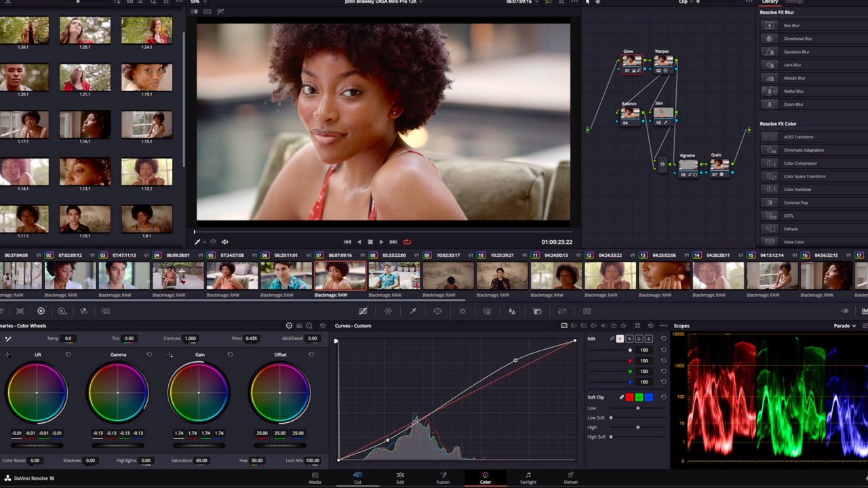Open the Color Match palette icon
Image resolution: width=868 pixels, height=488 pixels.
click(20, 311)
